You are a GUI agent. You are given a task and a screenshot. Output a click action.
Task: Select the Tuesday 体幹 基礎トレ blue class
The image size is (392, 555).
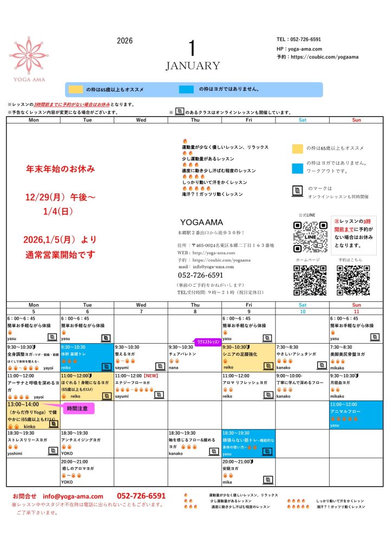pyautogui.click(x=87, y=357)
